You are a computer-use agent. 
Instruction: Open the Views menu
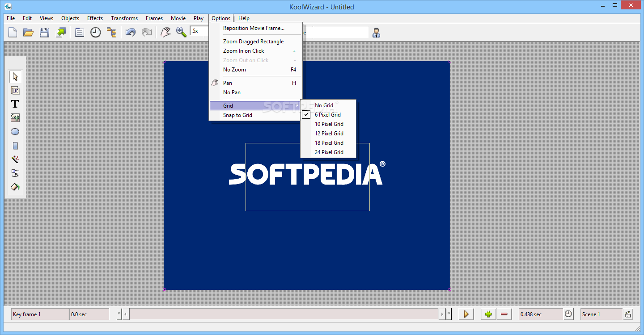47,18
